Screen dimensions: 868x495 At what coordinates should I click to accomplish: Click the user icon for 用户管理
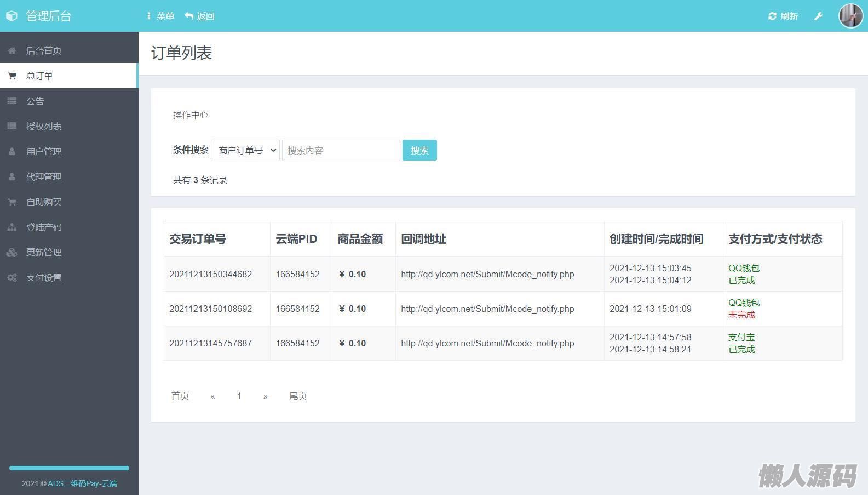coord(12,151)
